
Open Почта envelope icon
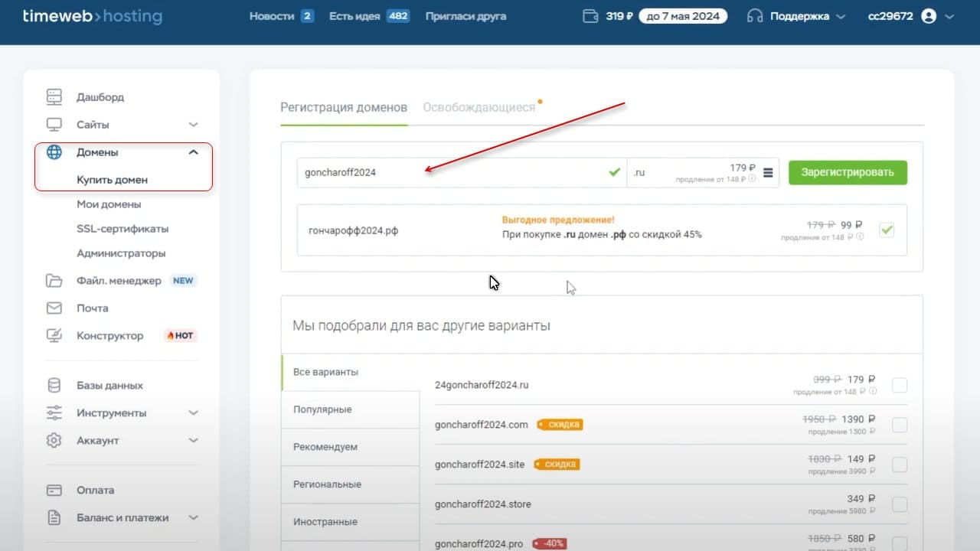tap(54, 308)
